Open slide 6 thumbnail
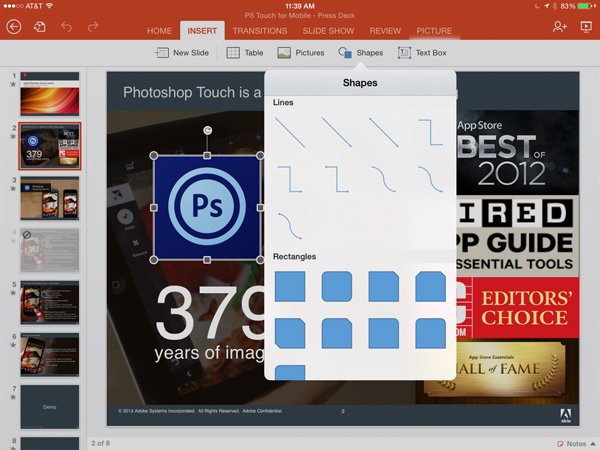The height and width of the screenshot is (450, 600). tap(50, 355)
